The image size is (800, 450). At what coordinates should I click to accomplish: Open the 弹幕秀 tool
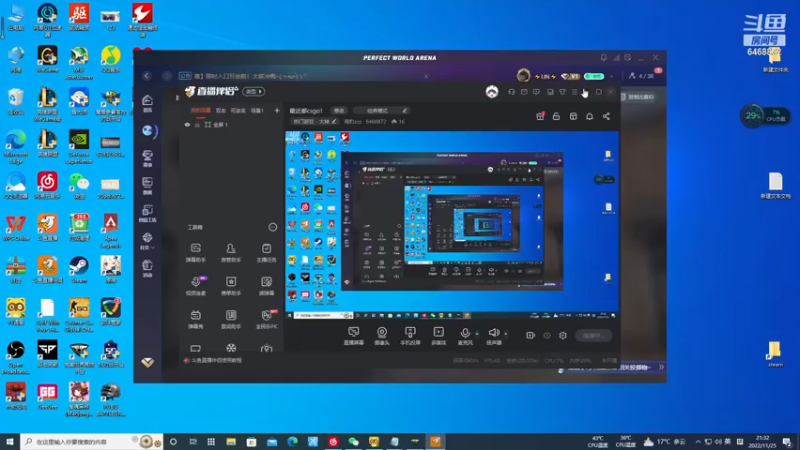pyautogui.click(x=195, y=319)
